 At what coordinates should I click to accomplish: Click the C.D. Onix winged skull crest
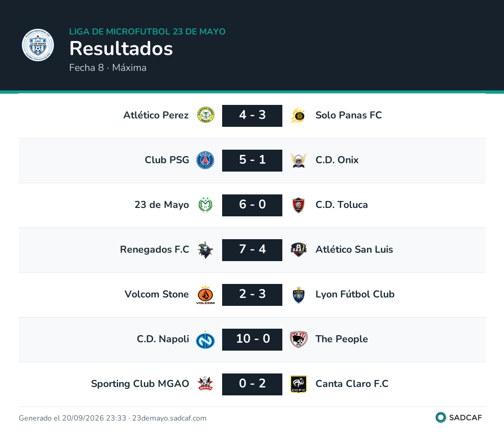point(299,160)
